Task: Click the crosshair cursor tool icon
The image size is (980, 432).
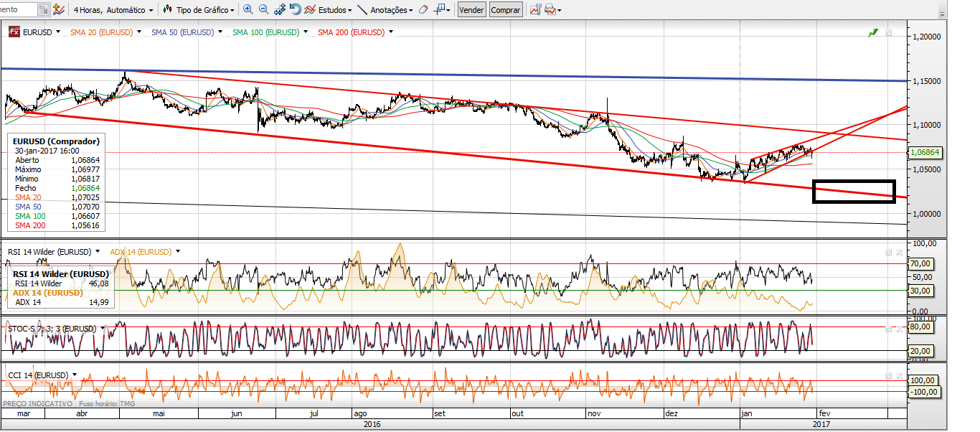Action: coord(439,10)
